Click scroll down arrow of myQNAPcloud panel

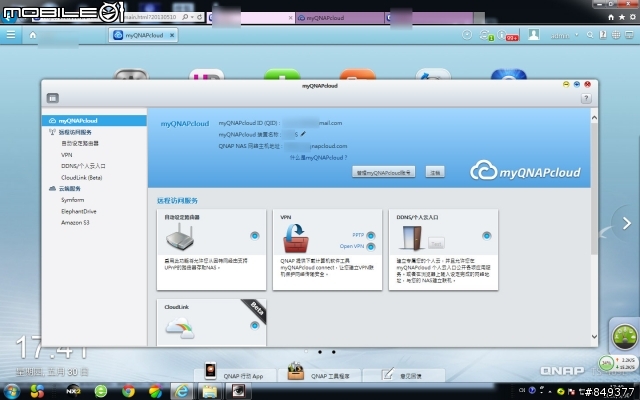594,337
